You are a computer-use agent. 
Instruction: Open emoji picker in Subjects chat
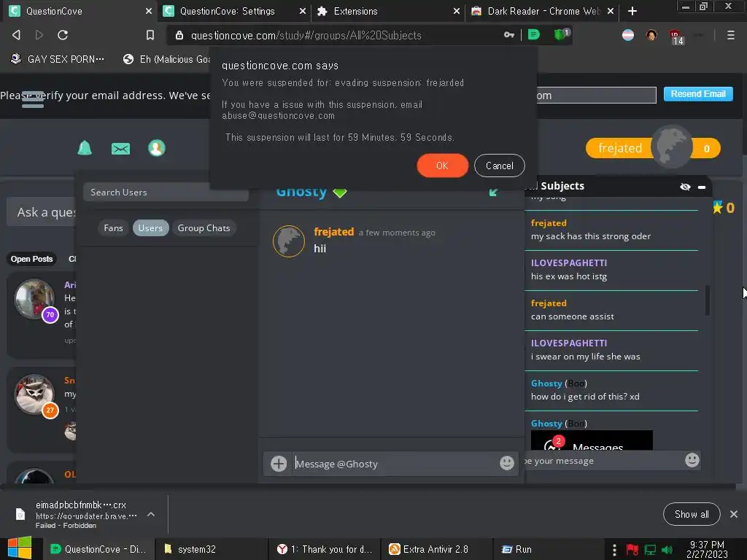(x=692, y=460)
